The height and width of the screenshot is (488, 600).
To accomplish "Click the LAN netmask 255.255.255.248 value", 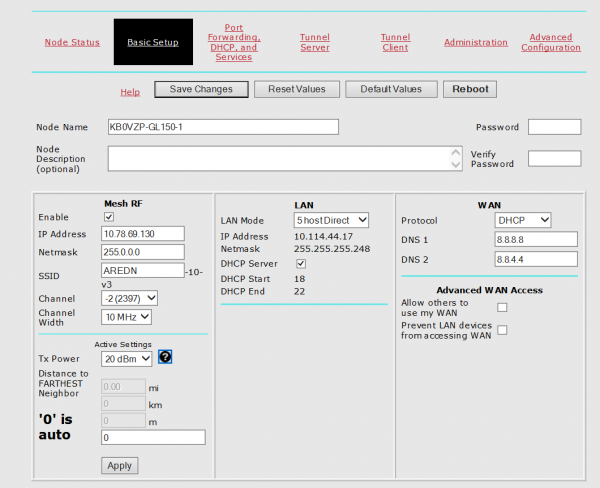I will (x=332, y=249).
